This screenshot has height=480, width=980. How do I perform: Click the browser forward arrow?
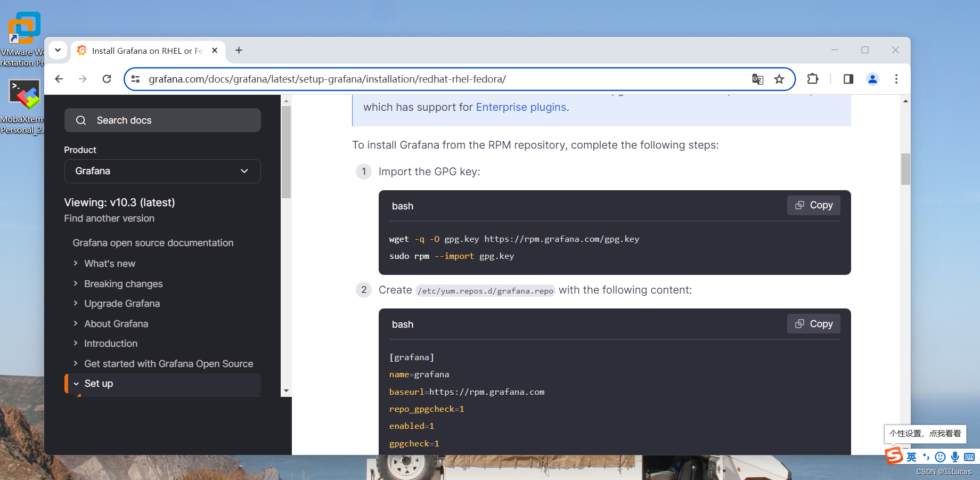(x=83, y=79)
